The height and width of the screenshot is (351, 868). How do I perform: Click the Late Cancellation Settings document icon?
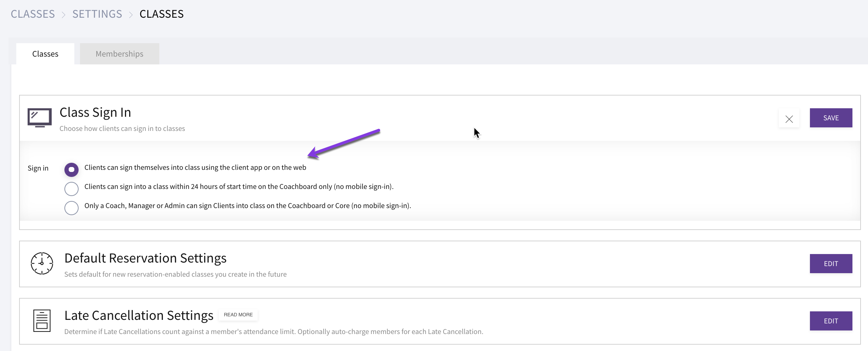[x=42, y=321]
